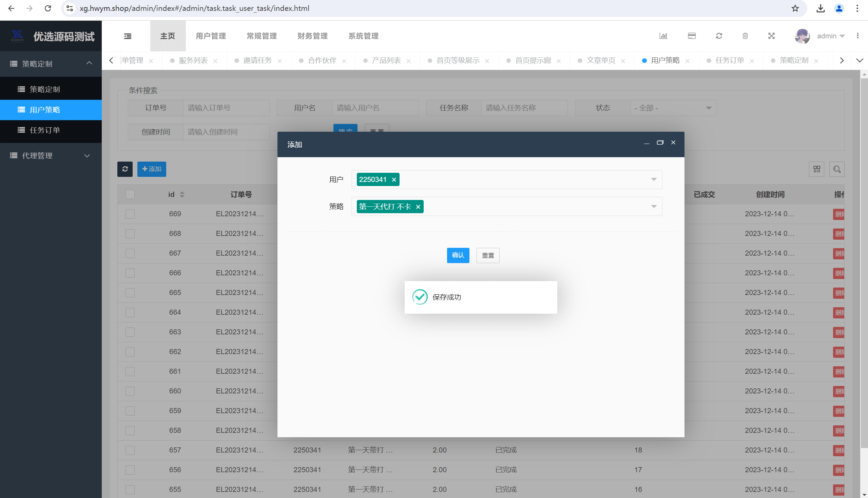Viewport: 868px width, 498px height.
Task: Expand the 用户 dropdown arrow in dialog
Action: (x=653, y=180)
